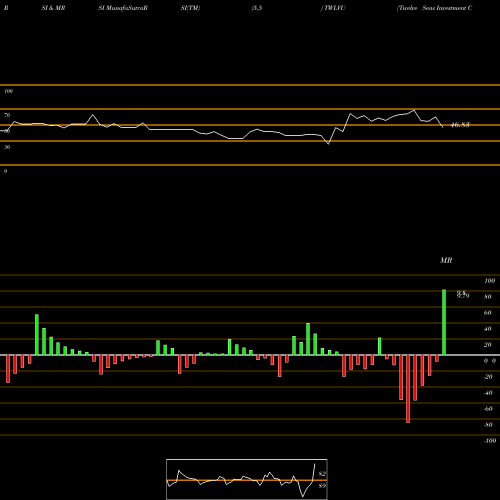500x500 pixels.
Task: Click the MR axis label 100
Action: 489,281
